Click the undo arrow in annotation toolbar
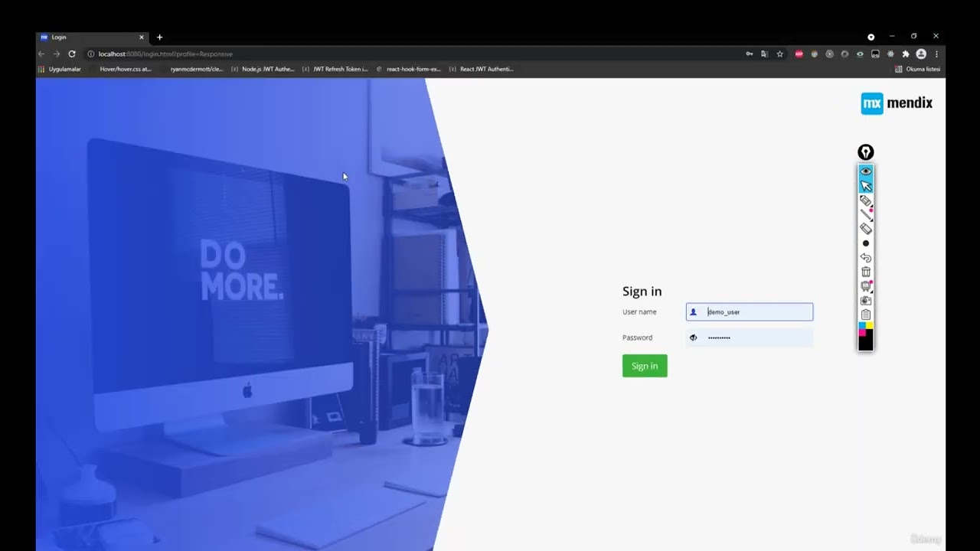This screenshot has height=551, width=980. 866,258
